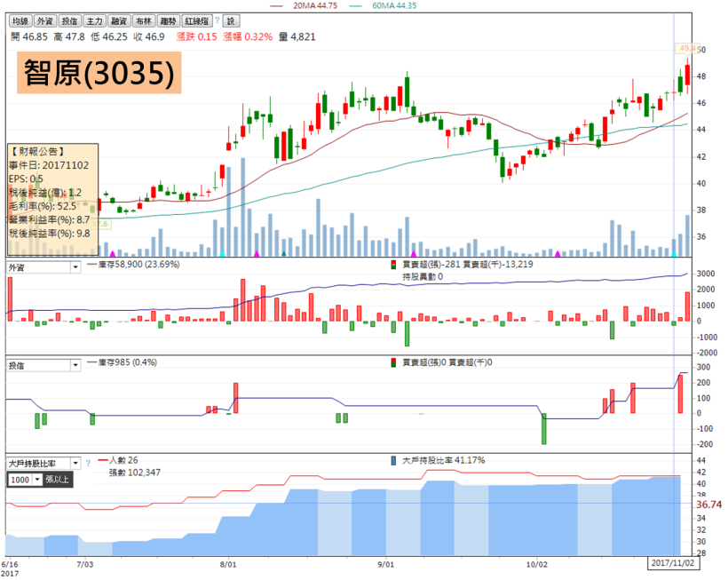The image size is (728, 580).
Task: Click the 20MA 44.75 legend entry
Action: click(304, 5)
